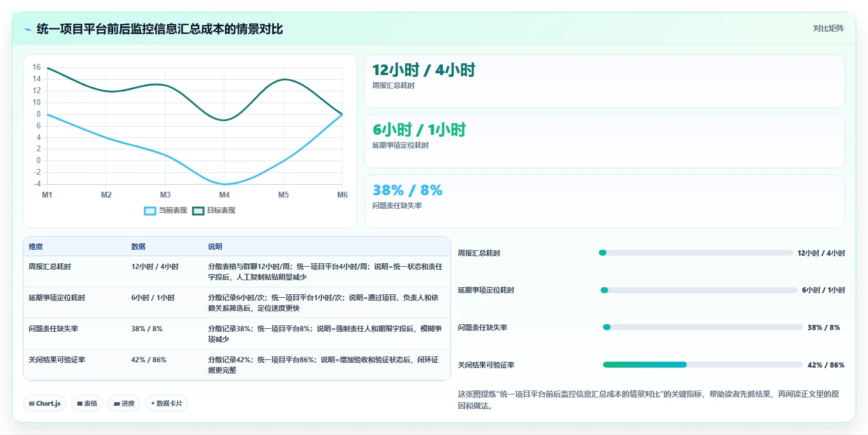Click the M3 axis label on chart
Screen dimensions: 868x435
pos(165,195)
